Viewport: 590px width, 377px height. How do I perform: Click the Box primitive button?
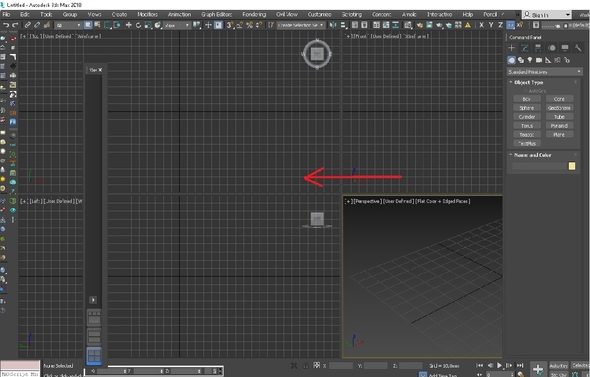(x=527, y=99)
